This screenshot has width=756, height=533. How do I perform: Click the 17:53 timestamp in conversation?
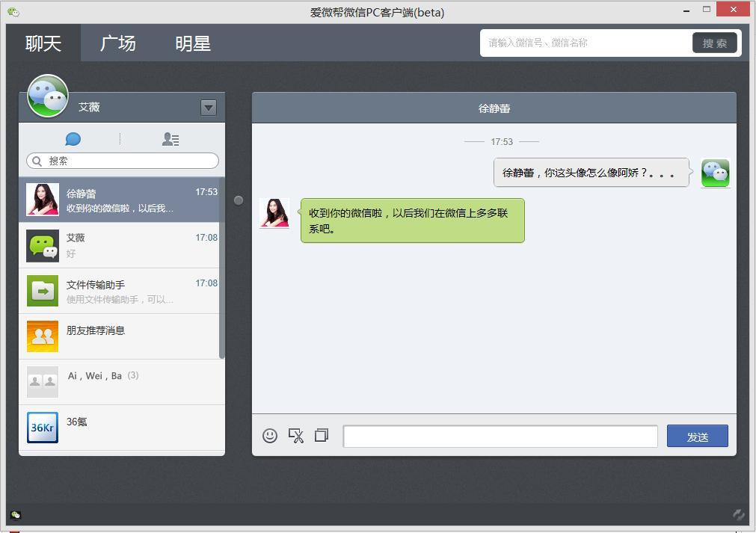click(502, 142)
